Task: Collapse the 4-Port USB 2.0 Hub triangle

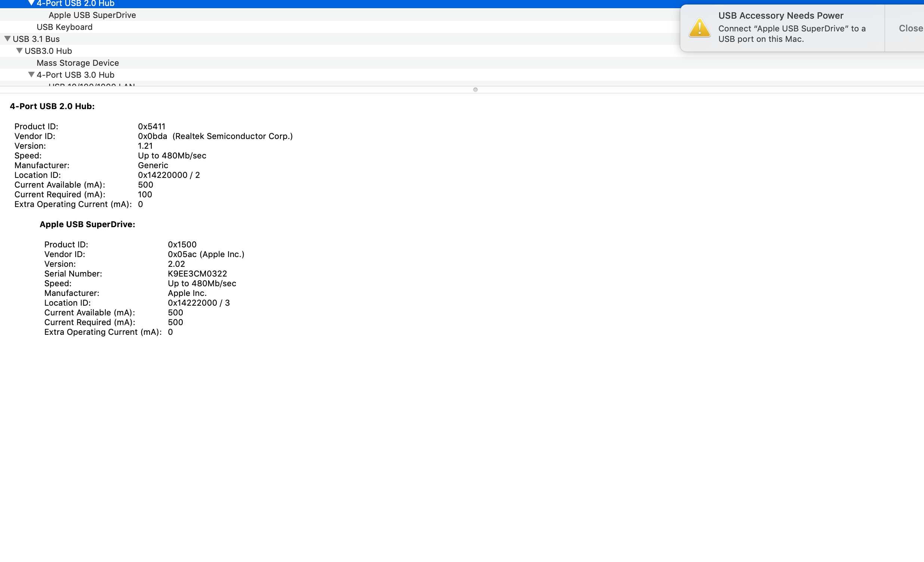Action: [31, 3]
